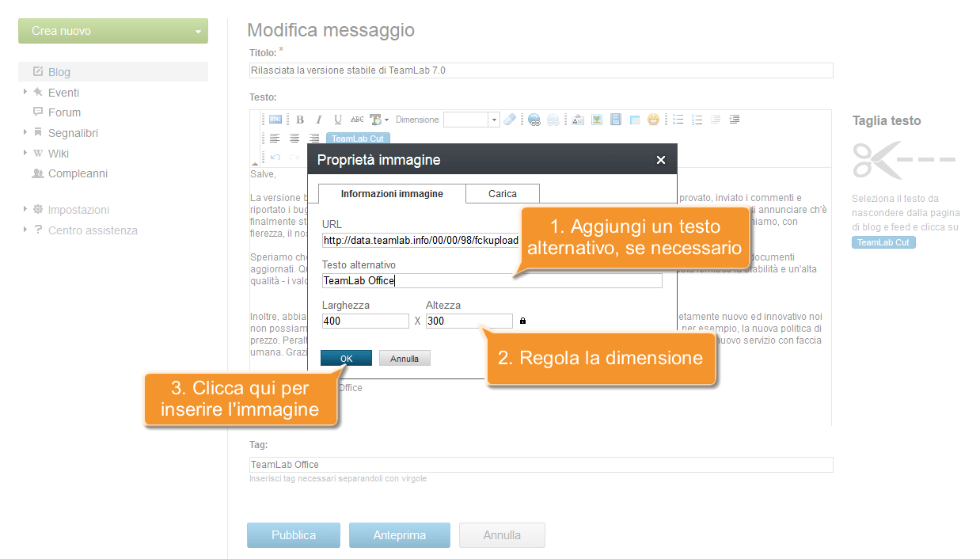Toggle the aspect ratio lock icon
The height and width of the screenshot is (559, 980).
tap(522, 321)
